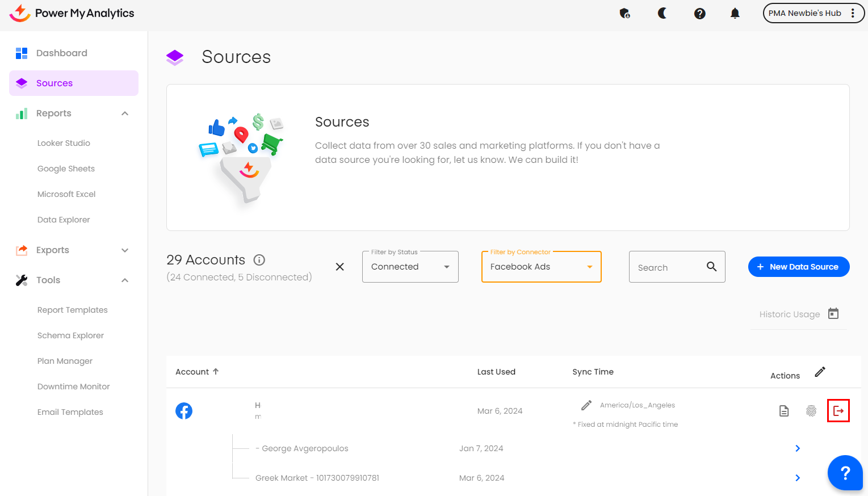Open the Filter by Status dropdown
This screenshot has height=496, width=868.
[x=410, y=267]
